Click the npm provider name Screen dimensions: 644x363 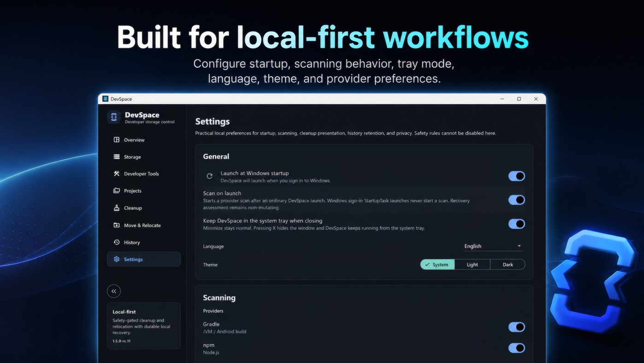[209, 345]
